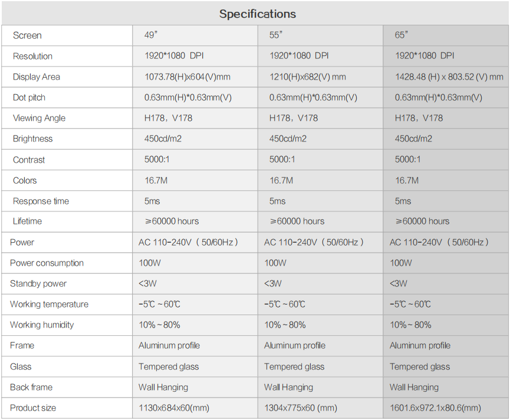
Task: Click the Contrast row label
Action: pos(29,160)
